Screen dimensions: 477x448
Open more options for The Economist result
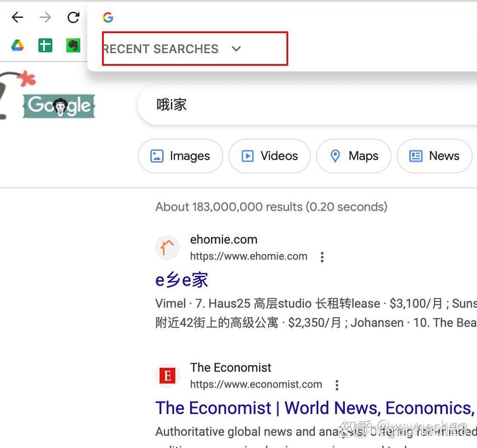point(337,385)
